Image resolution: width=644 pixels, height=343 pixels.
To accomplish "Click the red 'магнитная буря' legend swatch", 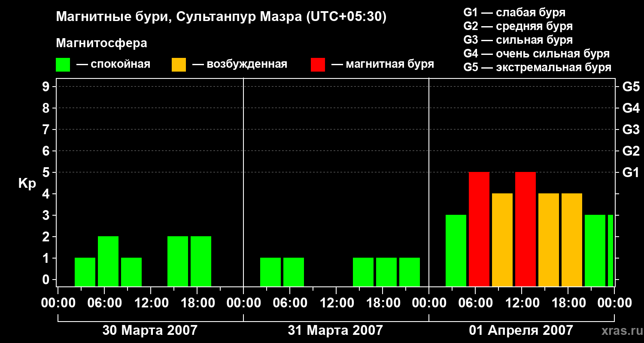I will coord(318,65).
